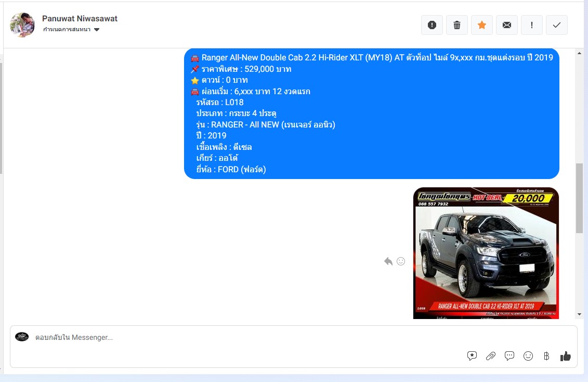Click the page avatar beside the reply field

coord(22,337)
